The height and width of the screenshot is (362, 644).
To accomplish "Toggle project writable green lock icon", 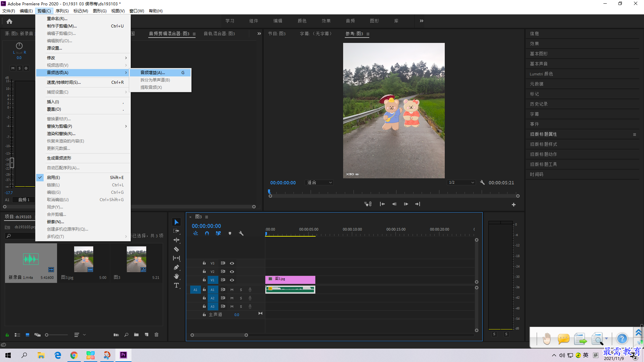I will (7, 335).
